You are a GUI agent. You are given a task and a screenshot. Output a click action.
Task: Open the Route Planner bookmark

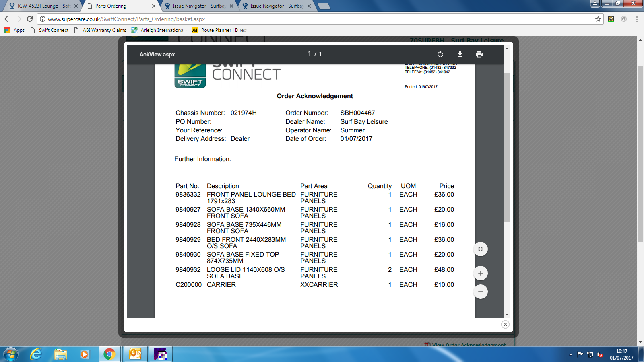pyautogui.click(x=219, y=30)
